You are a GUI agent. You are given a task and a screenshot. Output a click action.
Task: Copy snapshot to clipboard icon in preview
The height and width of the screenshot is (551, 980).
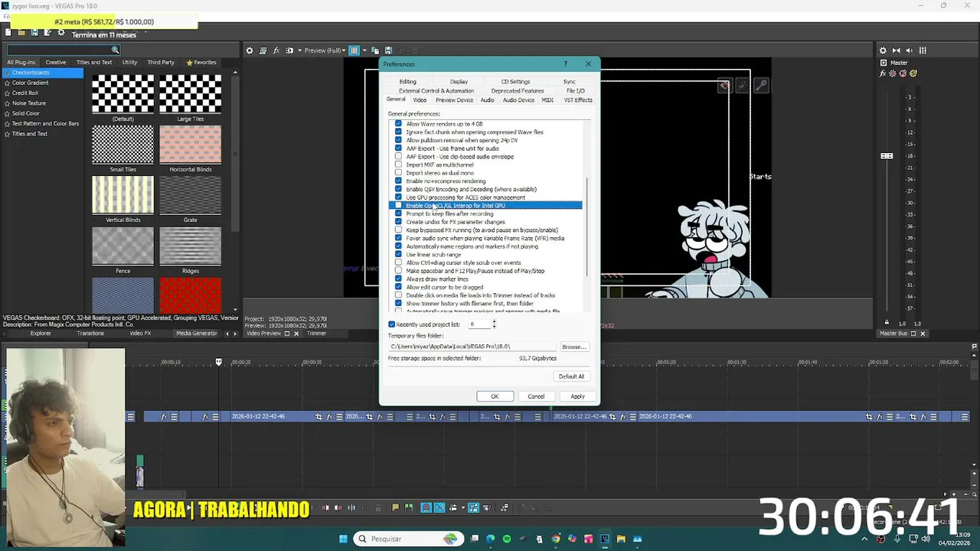[x=375, y=51]
